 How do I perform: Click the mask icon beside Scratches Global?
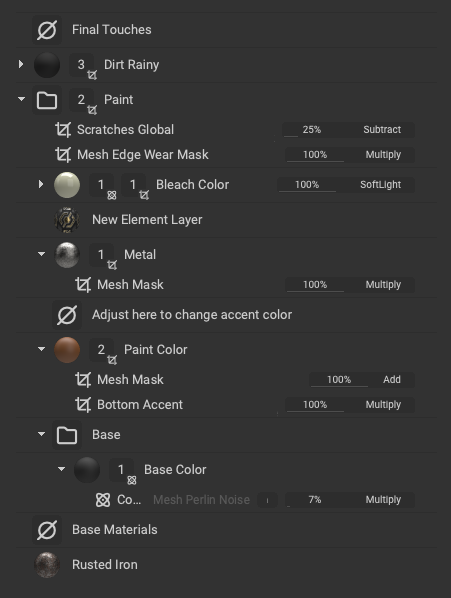pos(63,130)
